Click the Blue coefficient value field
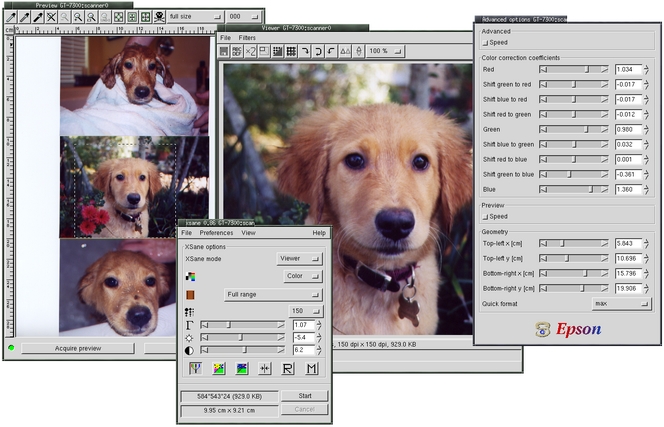The width and height of the screenshot is (664, 427). pyautogui.click(x=628, y=189)
